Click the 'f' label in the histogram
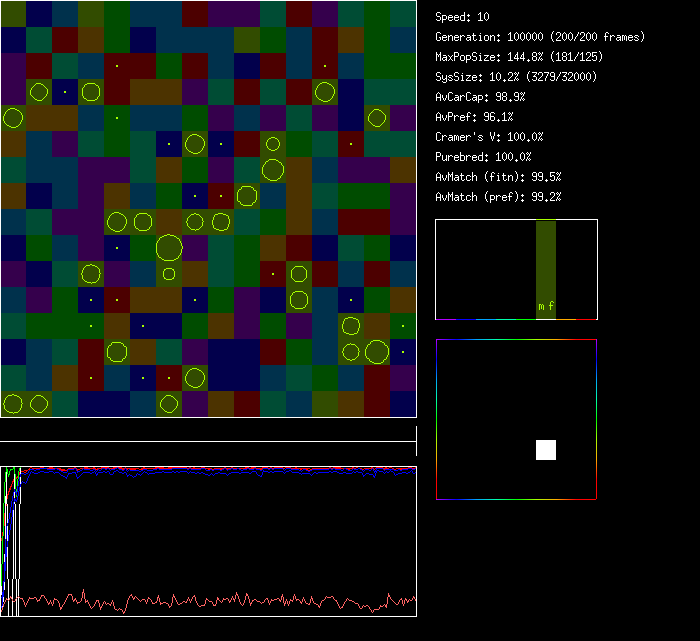The image size is (700, 641). [551, 306]
